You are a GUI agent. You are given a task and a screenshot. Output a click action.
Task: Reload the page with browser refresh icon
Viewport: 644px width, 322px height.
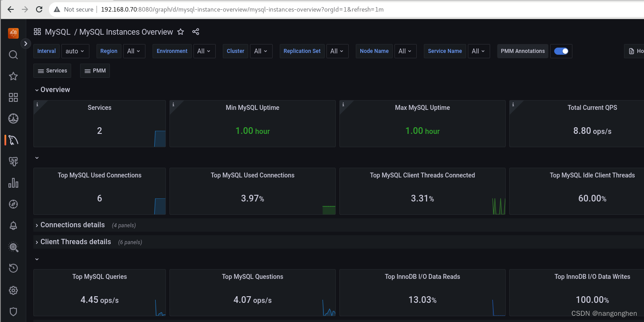[39, 9]
